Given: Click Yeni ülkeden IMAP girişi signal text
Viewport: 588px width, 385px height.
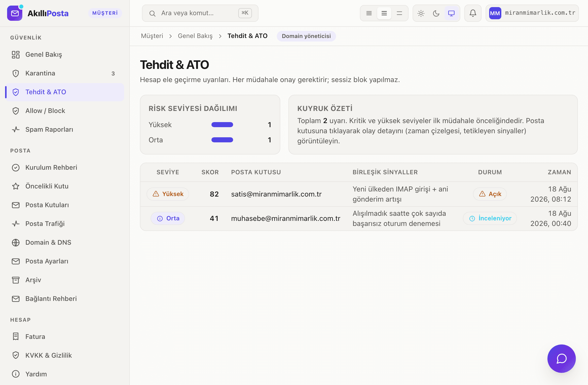Looking at the screenshot, I should [x=400, y=194].
